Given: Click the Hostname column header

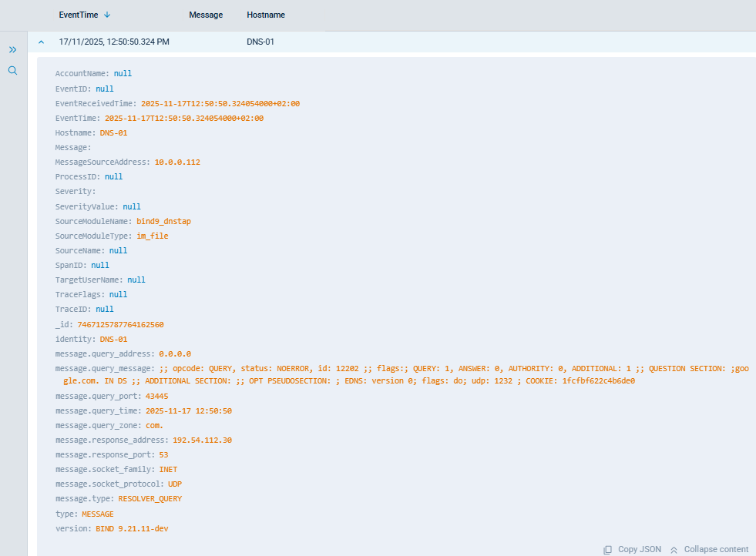Looking at the screenshot, I should tap(266, 15).
